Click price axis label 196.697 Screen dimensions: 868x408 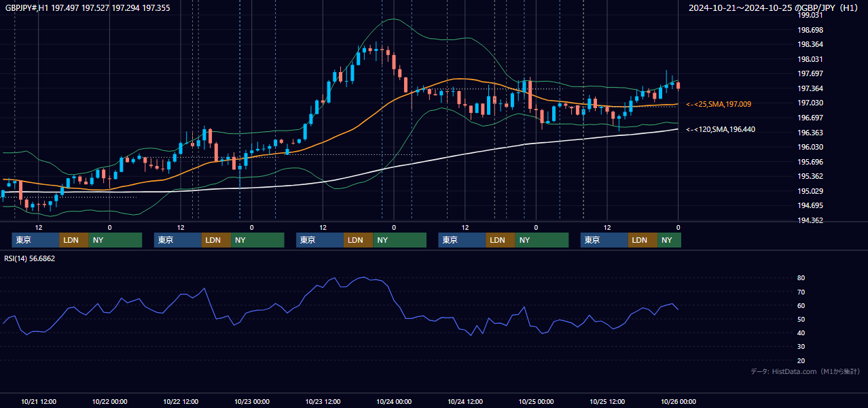[x=810, y=118]
